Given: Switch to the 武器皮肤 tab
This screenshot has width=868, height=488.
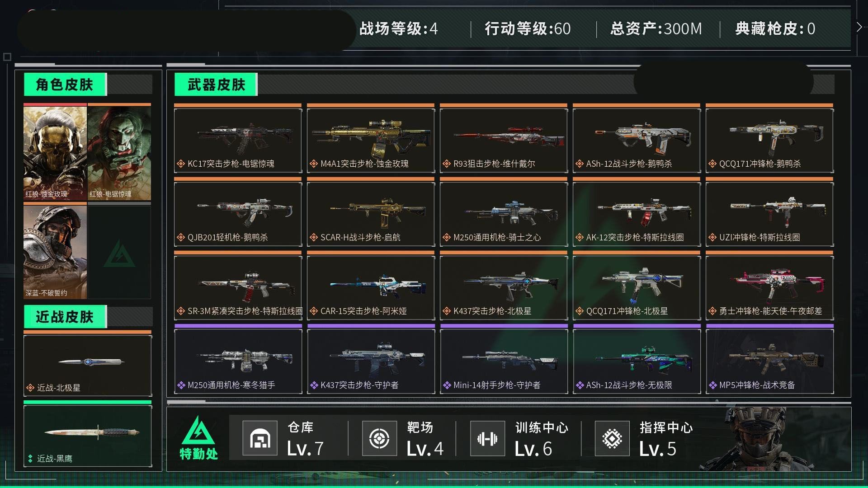Looking at the screenshot, I should (216, 84).
